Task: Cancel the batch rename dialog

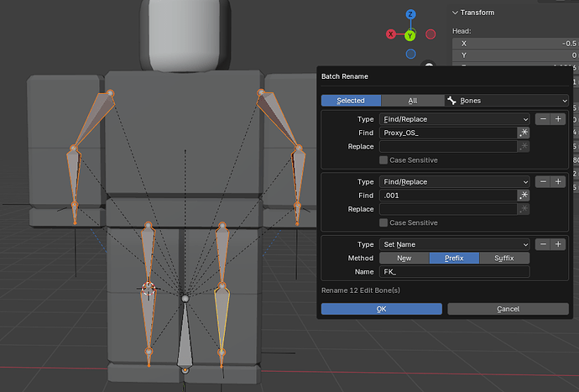Action: click(x=509, y=309)
